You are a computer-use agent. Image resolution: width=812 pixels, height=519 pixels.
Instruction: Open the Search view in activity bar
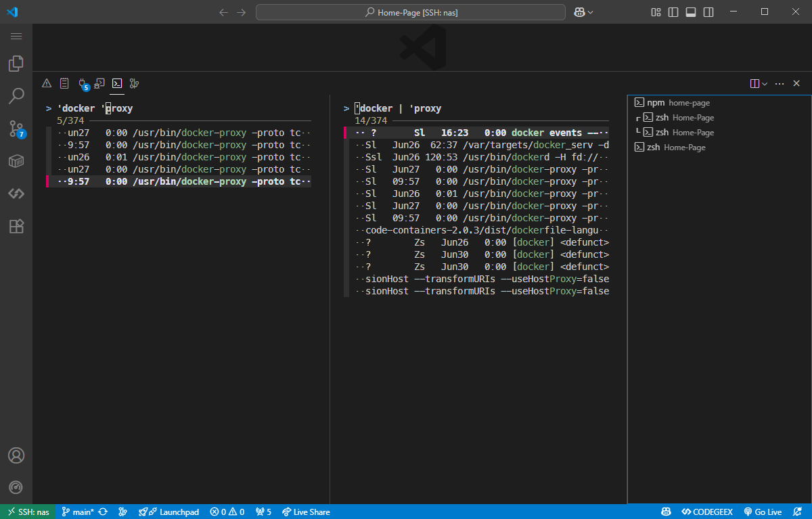pyautogui.click(x=16, y=96)
